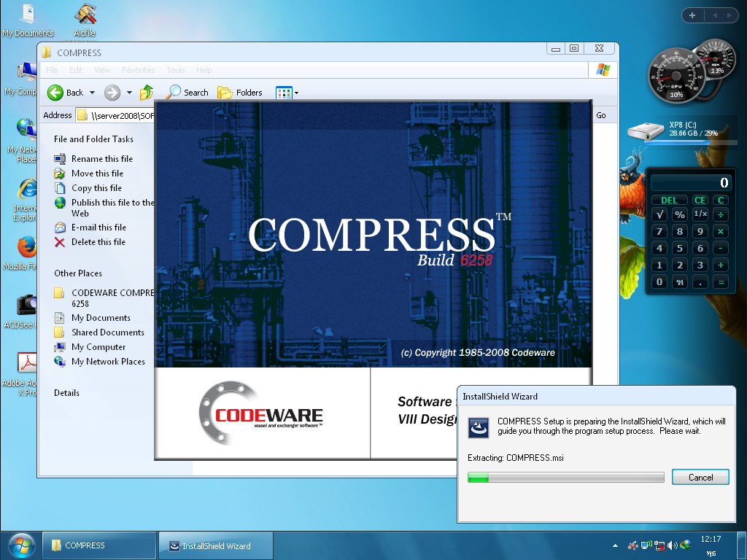Click Move this file
Viewport: 747px width, 560px height.
97,174
